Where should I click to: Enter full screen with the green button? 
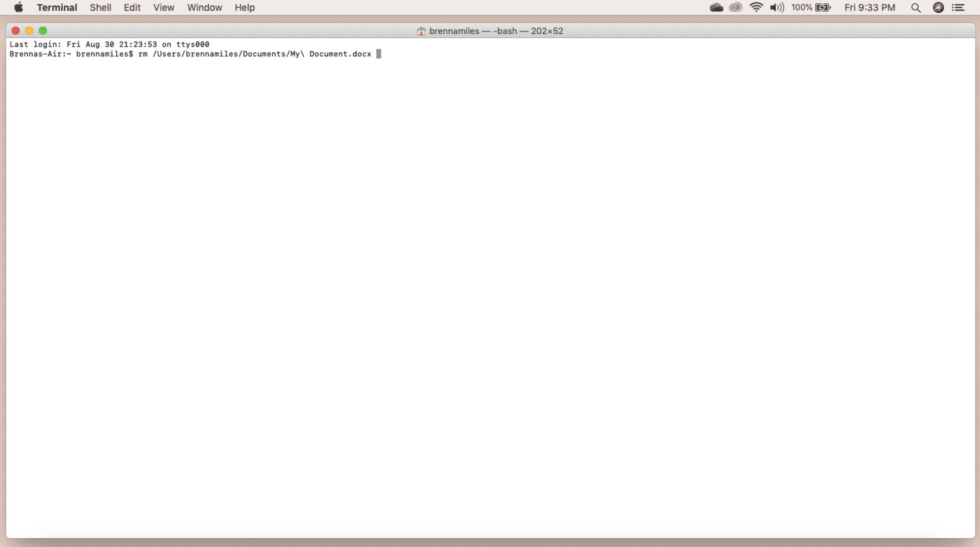click(x=43, y=31)
